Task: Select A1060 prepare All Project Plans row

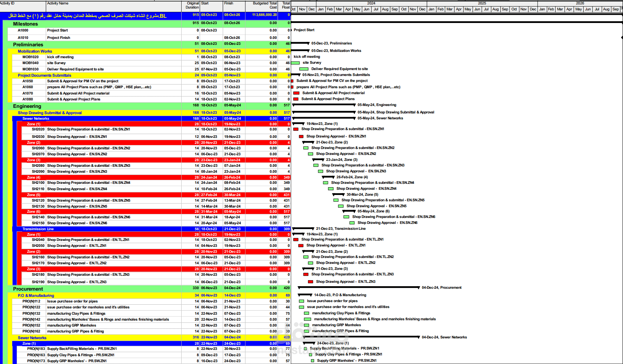Action: (151, 87)
